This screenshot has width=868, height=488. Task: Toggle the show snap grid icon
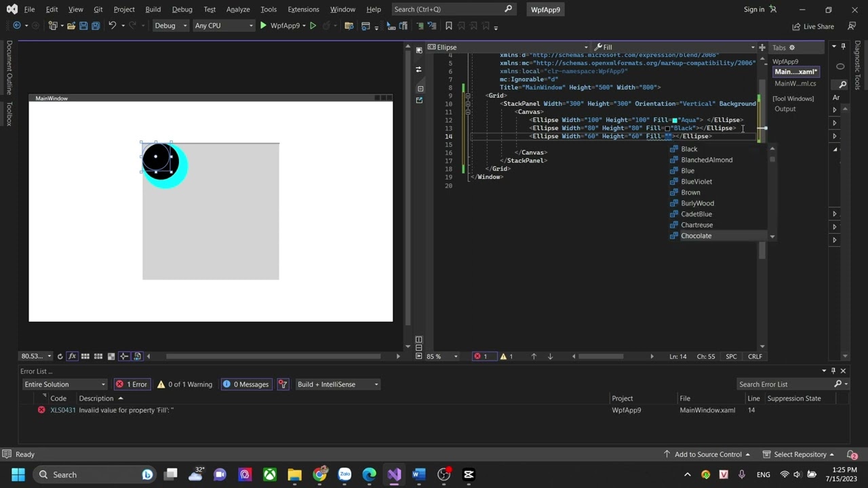pyautogui.click(x=85, y=357)
